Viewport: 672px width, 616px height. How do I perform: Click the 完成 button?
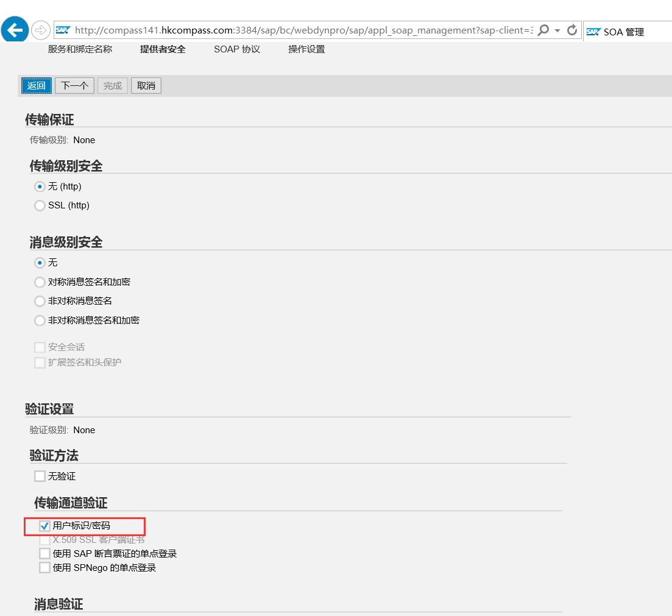[113, 86]
